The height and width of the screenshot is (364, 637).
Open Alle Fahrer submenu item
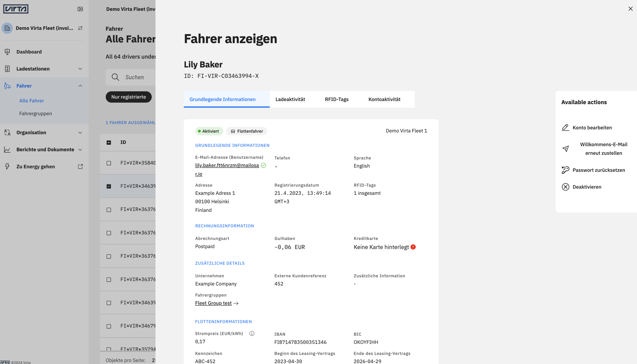click(x=31, y=100)
